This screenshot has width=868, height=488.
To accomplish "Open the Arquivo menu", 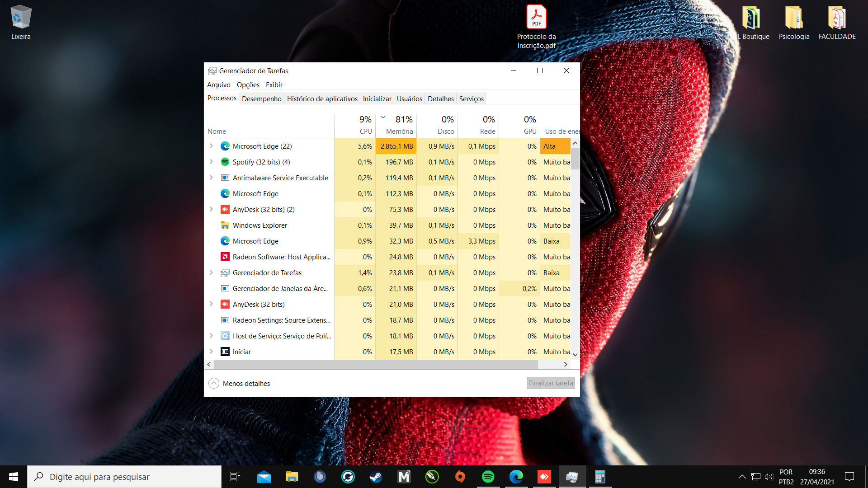I will [x=219, y=85].
